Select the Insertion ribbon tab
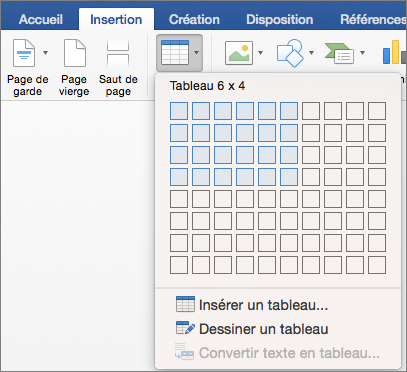 pyautogui.click(x=116, y=19)
